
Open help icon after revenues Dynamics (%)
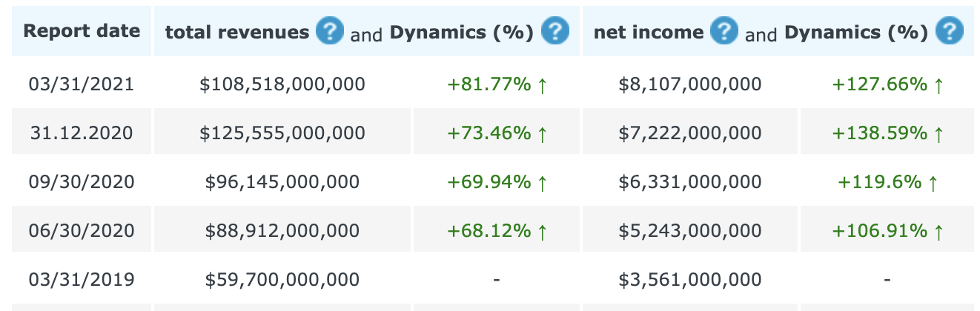pyautogui.click(x=555, y=32)
